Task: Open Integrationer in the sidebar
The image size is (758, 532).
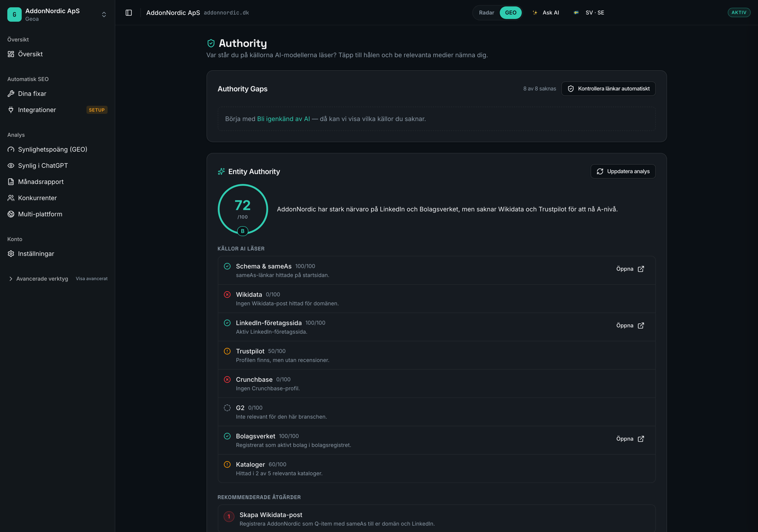Action: click(57, 110)
